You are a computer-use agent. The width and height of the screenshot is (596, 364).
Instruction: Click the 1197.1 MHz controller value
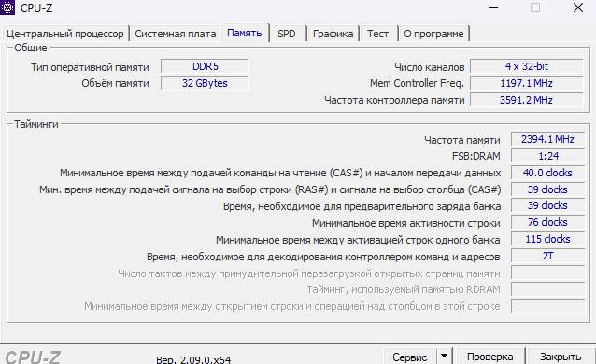pos(527,83)
